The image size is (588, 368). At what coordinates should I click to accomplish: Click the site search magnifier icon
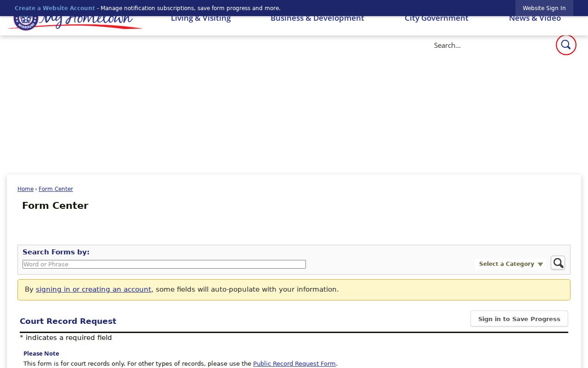(x=566, y=45)
